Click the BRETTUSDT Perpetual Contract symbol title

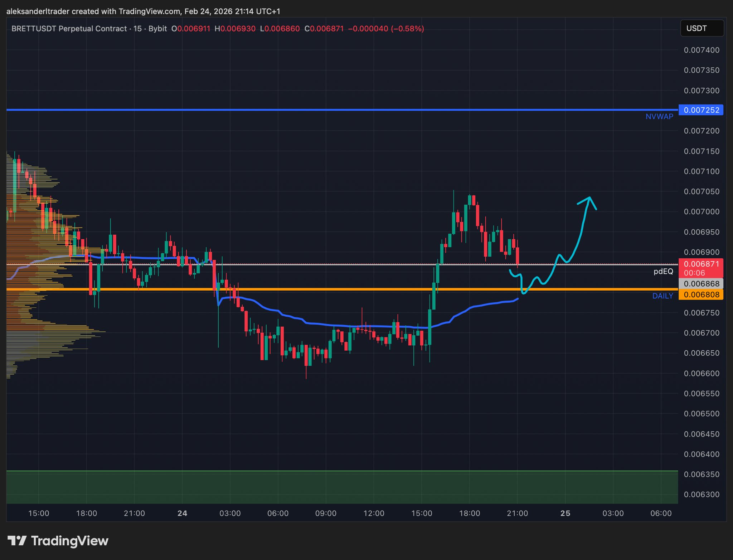click(x=69, y=29)
